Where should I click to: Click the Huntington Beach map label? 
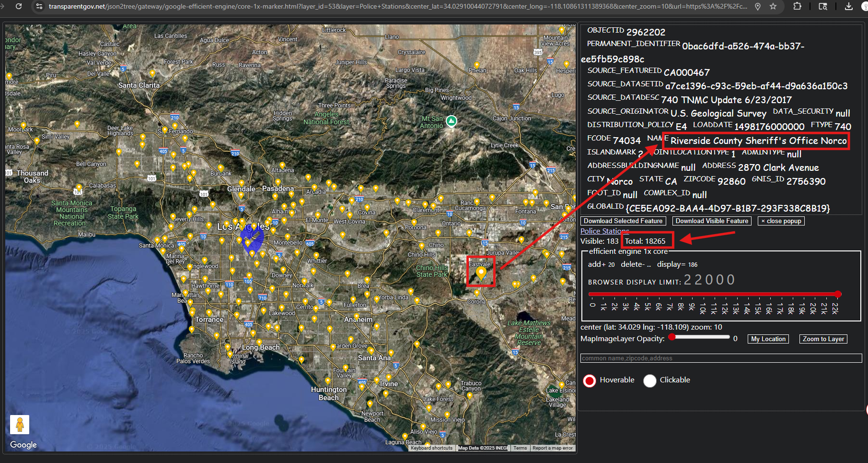point(329,393)
